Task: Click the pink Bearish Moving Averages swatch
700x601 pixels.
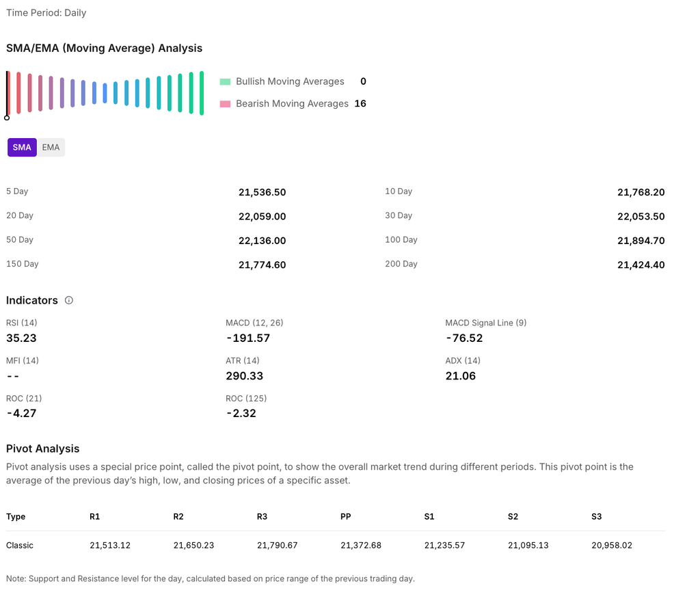Action: point(225,104)
